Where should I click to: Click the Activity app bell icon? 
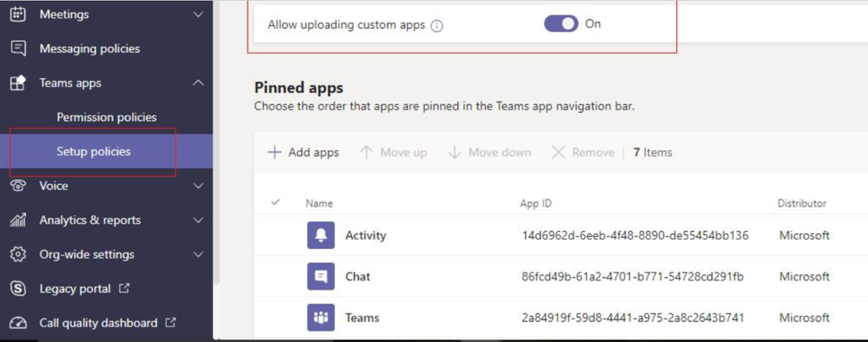click(321, 235)
